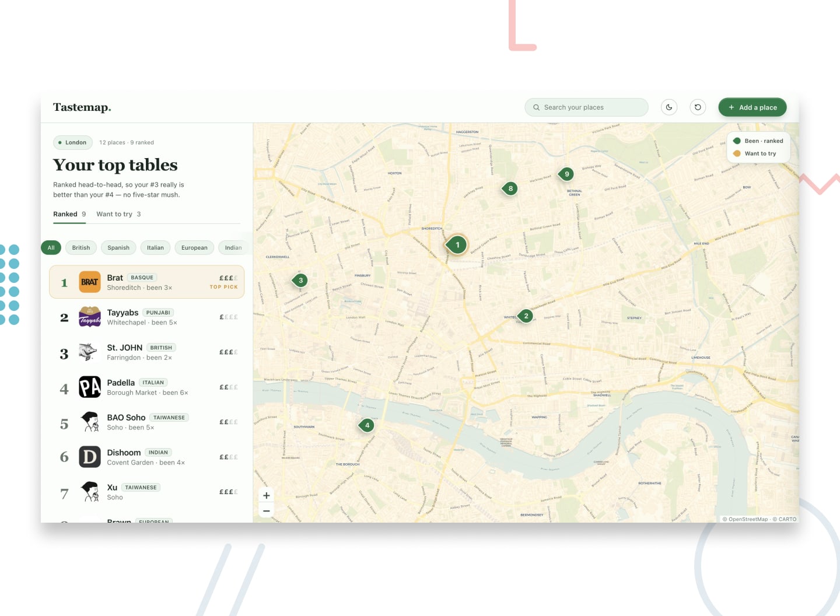Click the BASQUE tag on Brat

coord(142,278)
